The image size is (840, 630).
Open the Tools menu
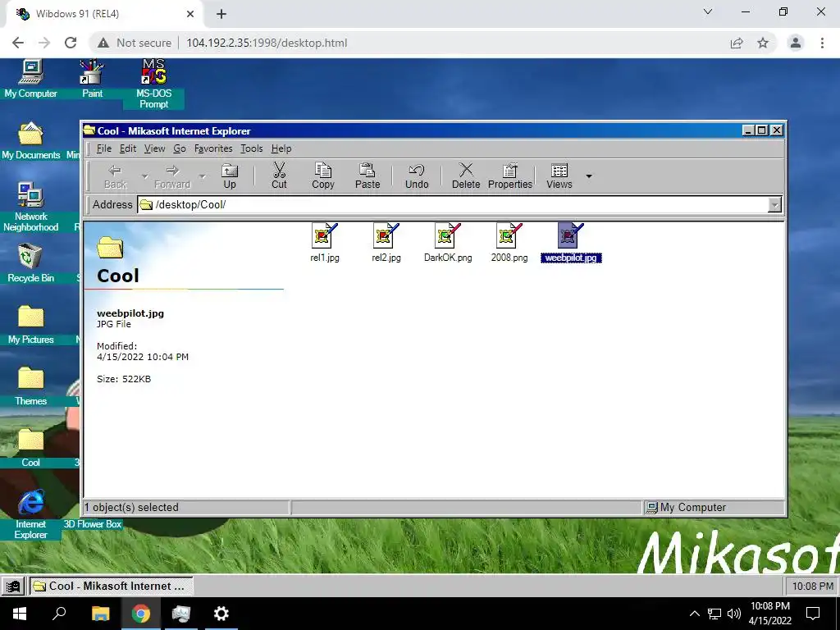pyautogui.click(x=251, y=148)
